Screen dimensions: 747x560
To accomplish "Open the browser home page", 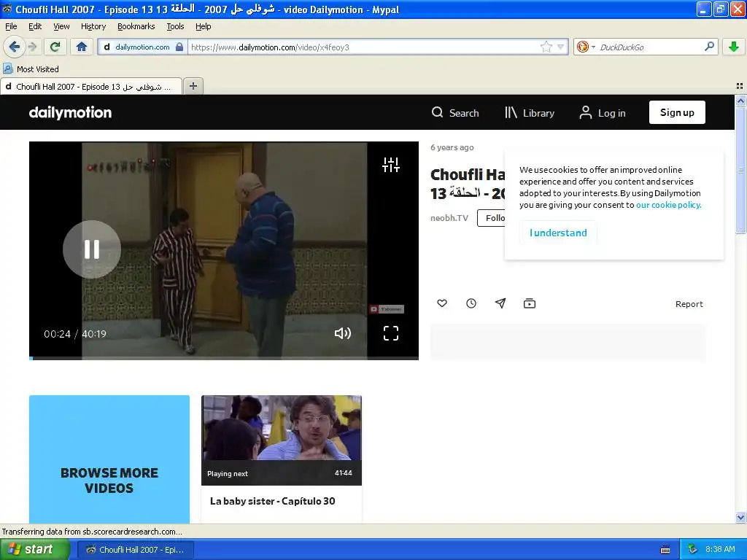I will click(82, 47).
